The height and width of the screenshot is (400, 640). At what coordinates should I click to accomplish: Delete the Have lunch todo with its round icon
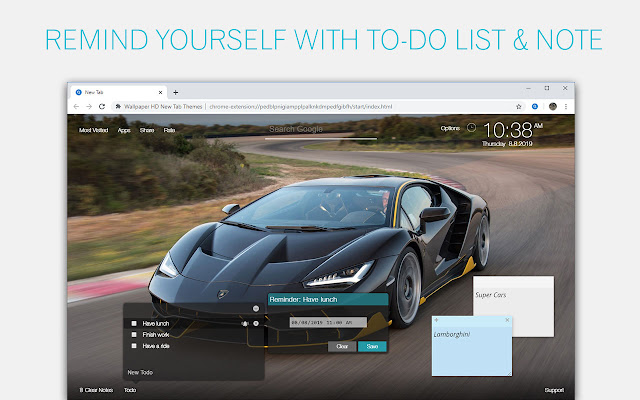click(x=256, y=323)
